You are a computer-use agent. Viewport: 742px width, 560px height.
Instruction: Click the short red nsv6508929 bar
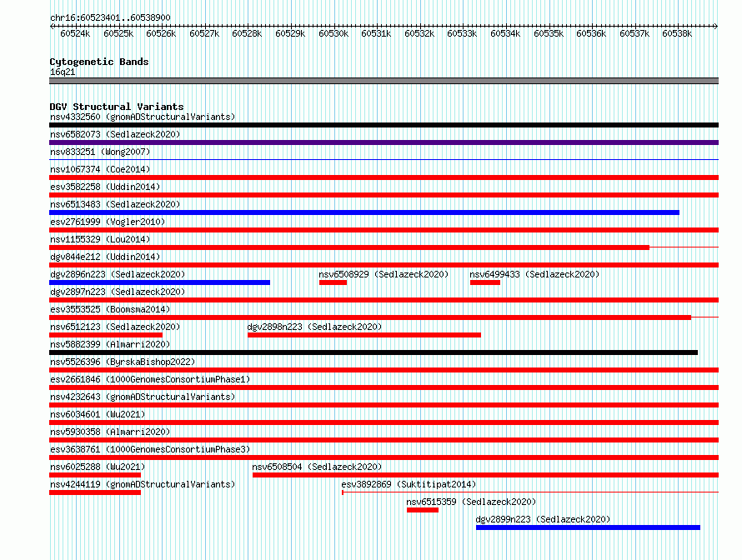pos(333,282)
